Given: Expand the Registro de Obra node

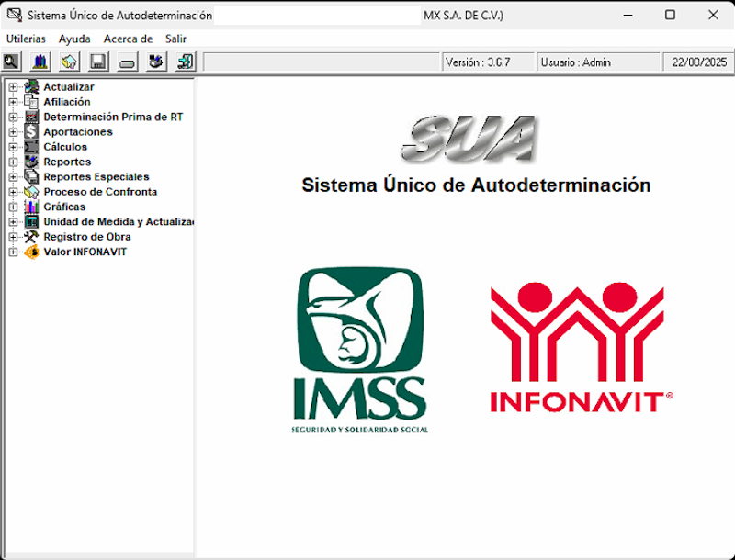Looking at the screenshot, I should (13, 237).
